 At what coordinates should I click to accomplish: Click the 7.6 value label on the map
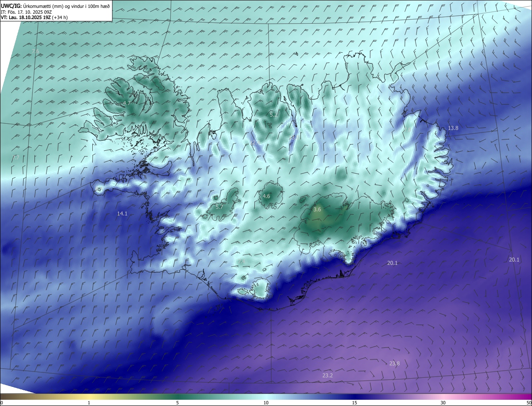tap(36, 51)
